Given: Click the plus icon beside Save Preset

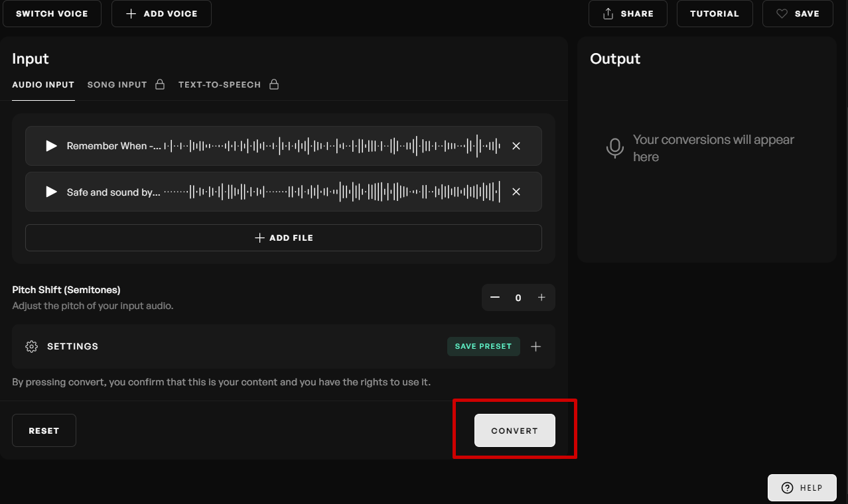Looking at the screenshot, I should click(536, 347).
